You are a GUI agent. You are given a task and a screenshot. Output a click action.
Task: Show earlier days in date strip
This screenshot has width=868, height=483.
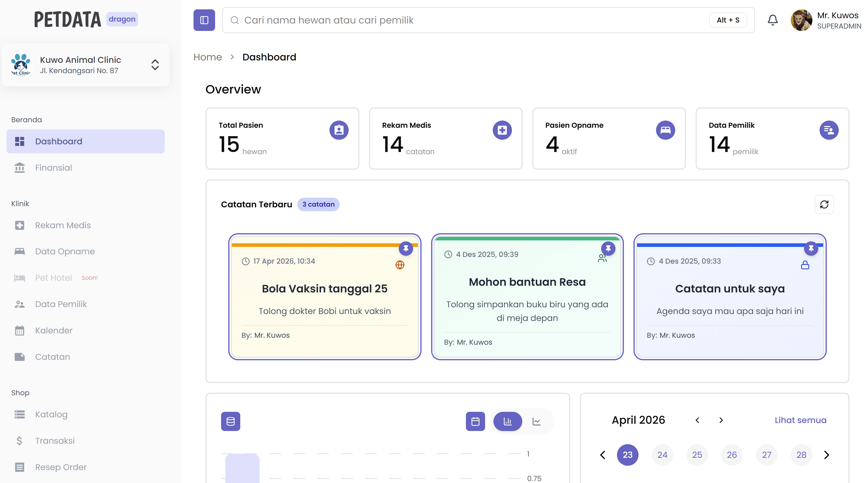point(603,455)
